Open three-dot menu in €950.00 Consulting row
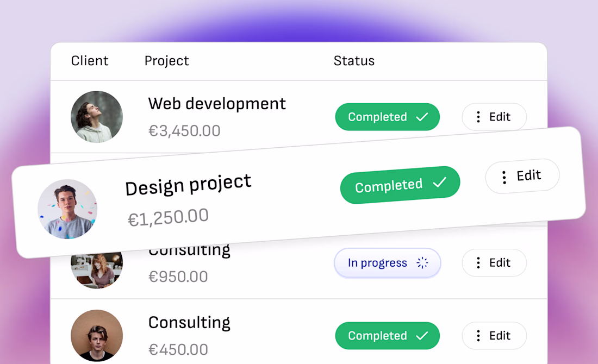The width and height of the screenshot is (598, 364). 478,263
